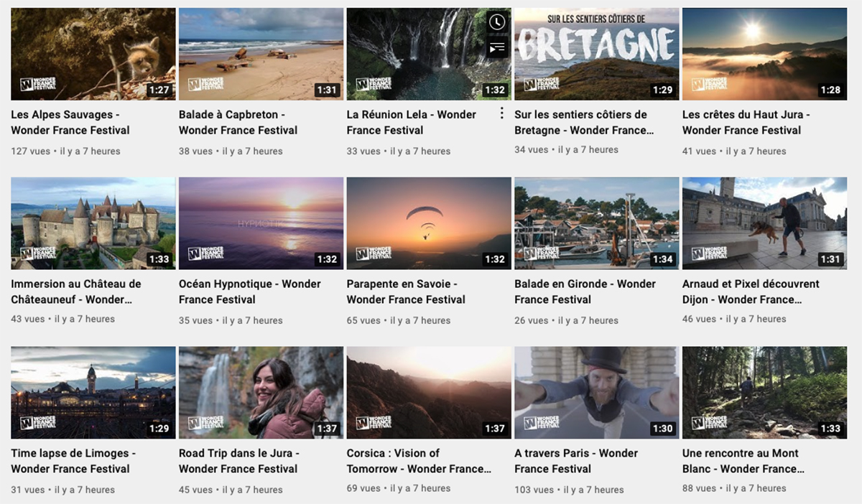862x504 pixels.
Task: Click the title "Les Alpes Sauvages - Wonder France Festival"
Action: (70, 122)
